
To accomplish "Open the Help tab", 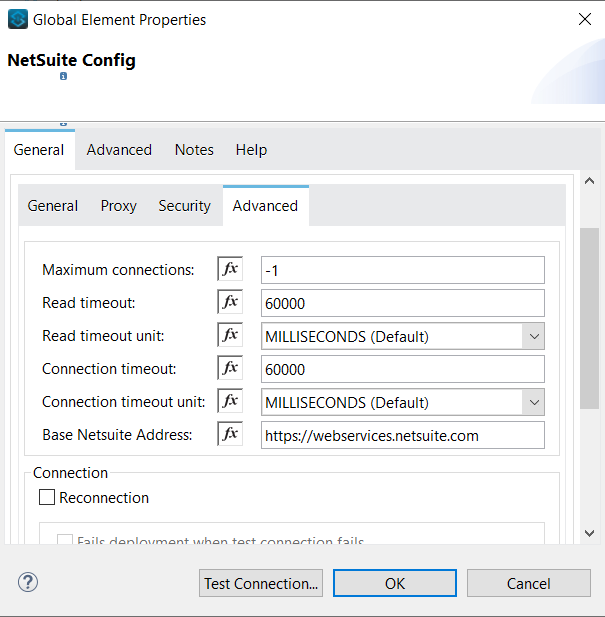I will tap(251, 150).
